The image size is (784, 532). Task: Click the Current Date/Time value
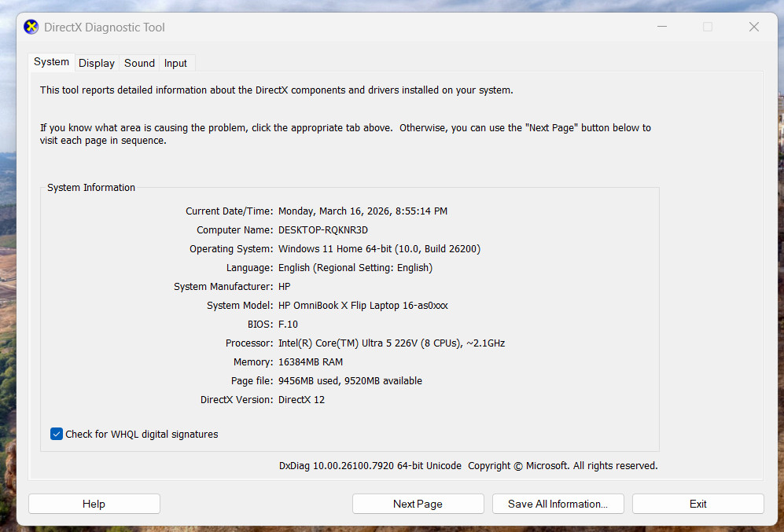(363, 211)
